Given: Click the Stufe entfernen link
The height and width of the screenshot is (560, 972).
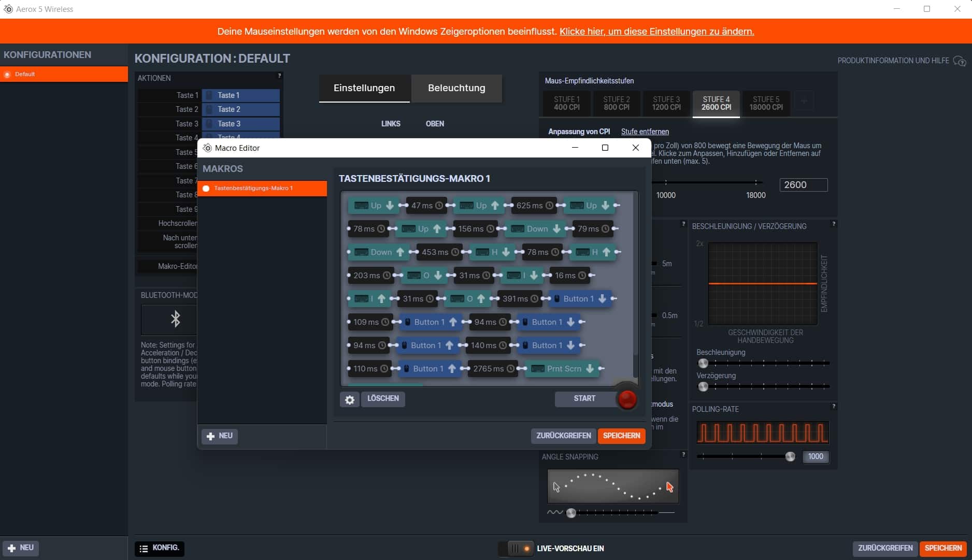Looking at the screenshot, I should [x=645, y=132].
